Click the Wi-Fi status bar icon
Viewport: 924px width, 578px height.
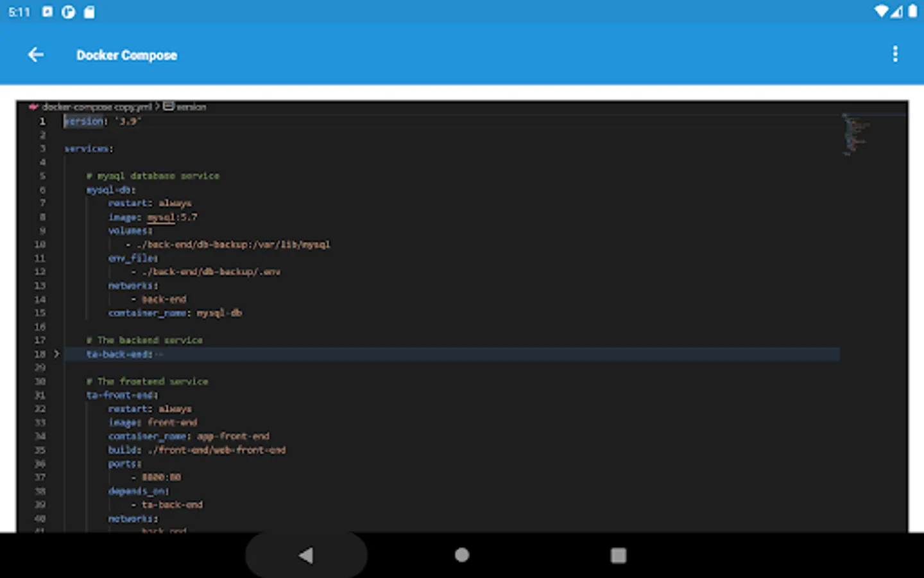click(x=883, y=11)
